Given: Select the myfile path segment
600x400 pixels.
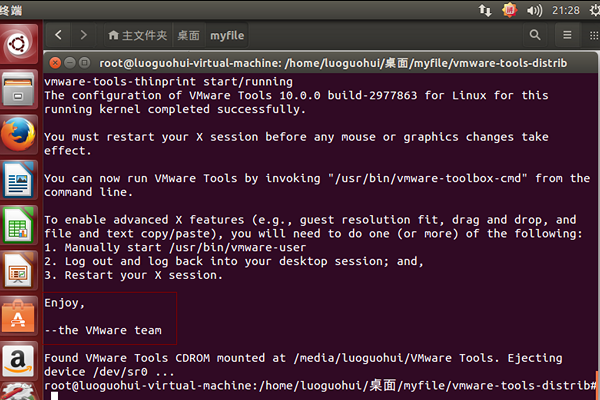Looking at the screenshot, I should click(x=228, y=35).
